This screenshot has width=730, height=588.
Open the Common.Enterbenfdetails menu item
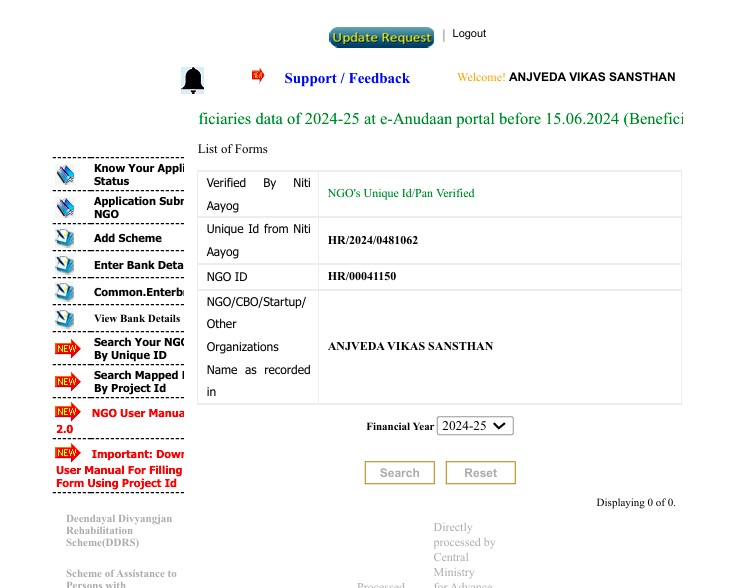pyautogui.click(x=138, y=292)
